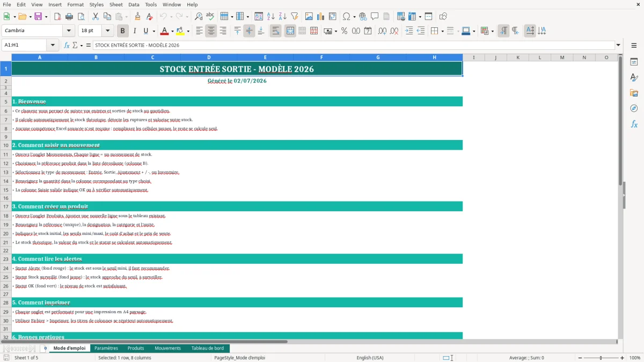Image resolution: width=644 pixels, height=362 pixels.
Task: Switch to the Mouvements sheet tab
Action: pyautogui.click(x=168, y=348)
